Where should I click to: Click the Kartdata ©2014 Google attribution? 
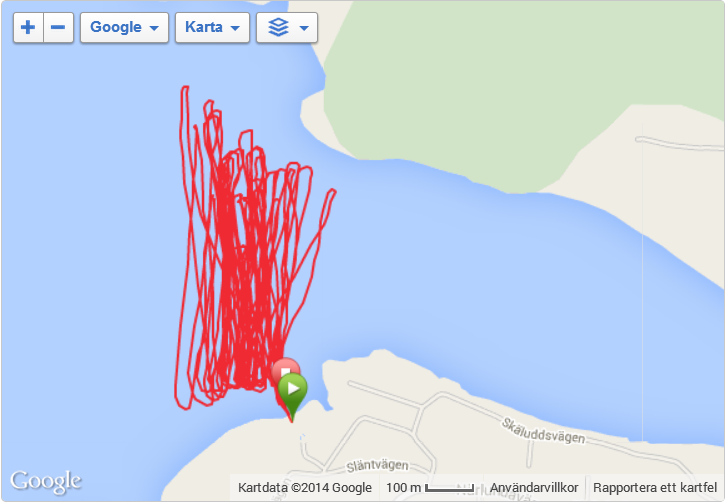pos(305,488)
